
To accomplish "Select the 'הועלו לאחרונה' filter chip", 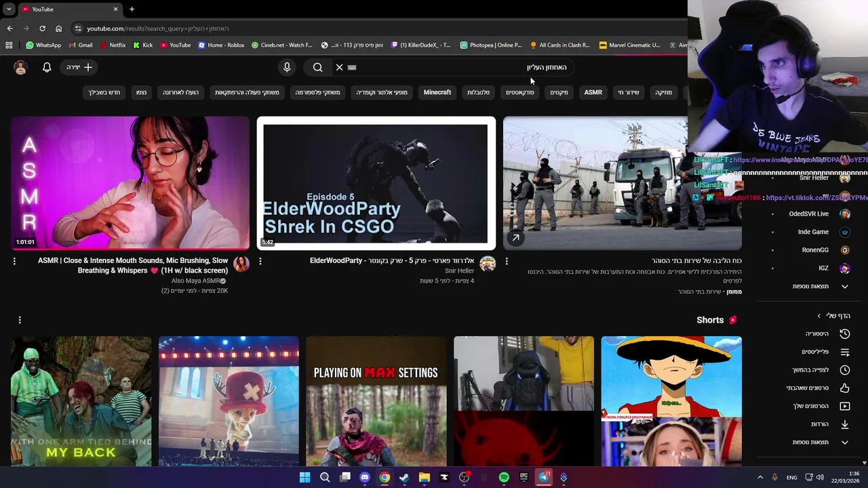I will click(x=180, y=92).
